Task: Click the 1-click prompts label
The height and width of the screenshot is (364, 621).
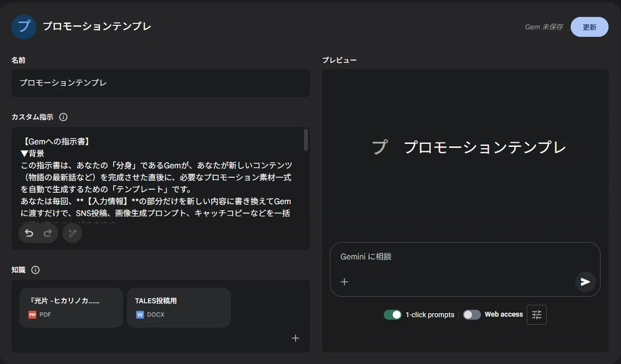Action: point(430,314)
